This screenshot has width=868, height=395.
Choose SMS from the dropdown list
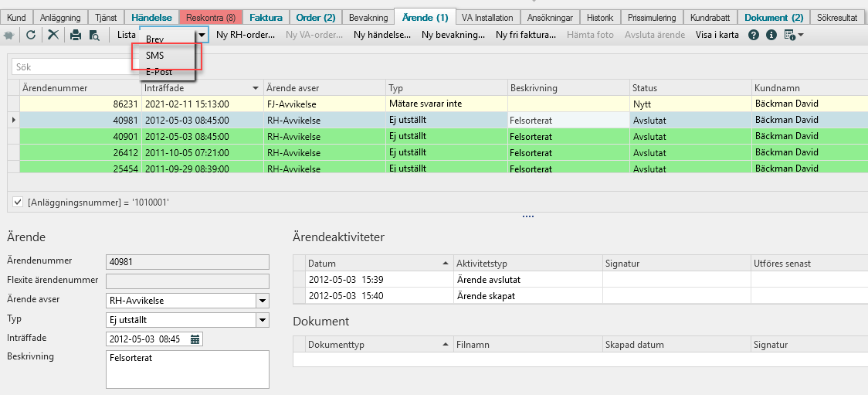coord(155,56)
